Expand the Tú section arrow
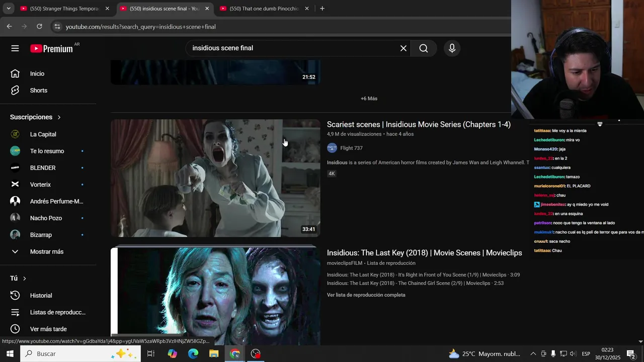This screenshot has height=362, width=644. (x=24, y=279)
